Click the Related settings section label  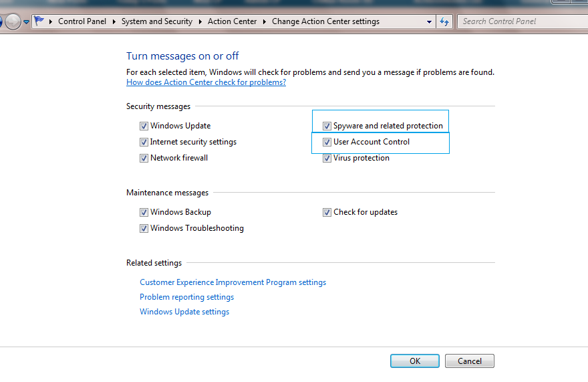click(154, 263)
